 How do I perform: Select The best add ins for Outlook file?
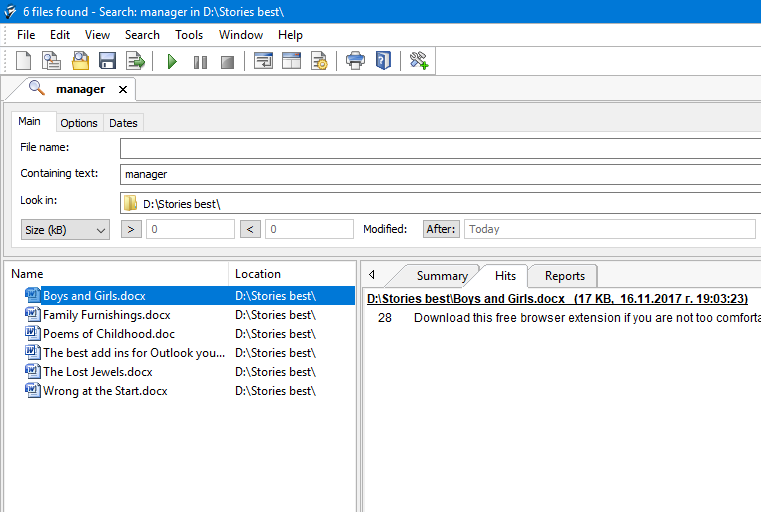(134, 353)
